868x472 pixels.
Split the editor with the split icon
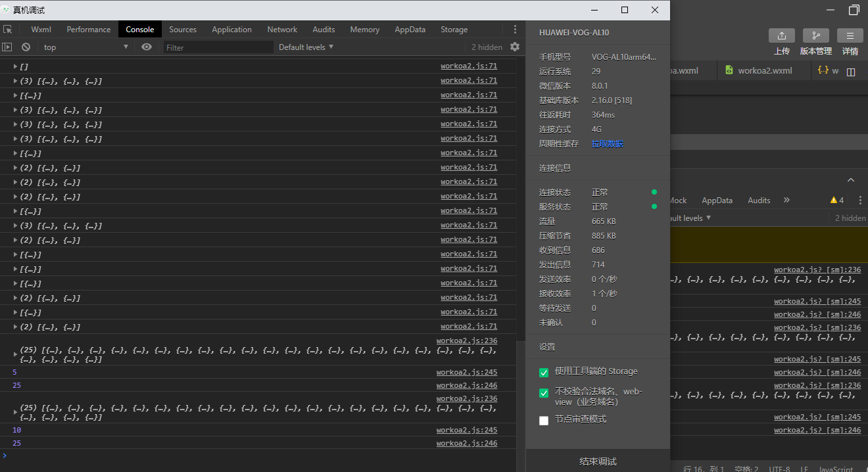point(851,72)
